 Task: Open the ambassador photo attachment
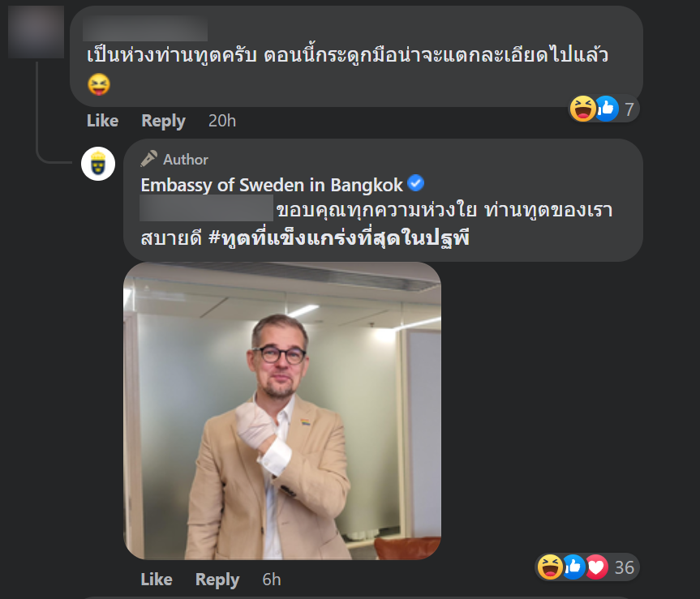pyautogui.click(x=282, y=411)
